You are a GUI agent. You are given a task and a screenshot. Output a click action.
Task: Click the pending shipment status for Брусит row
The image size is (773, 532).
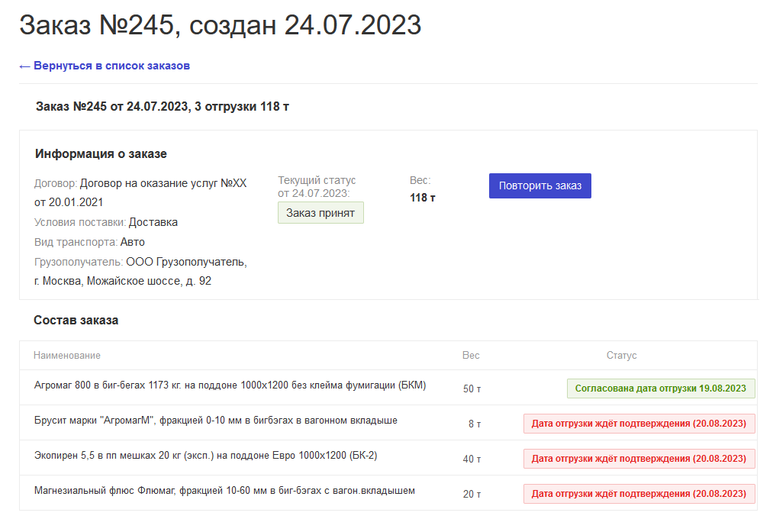(x=639, y=424)
